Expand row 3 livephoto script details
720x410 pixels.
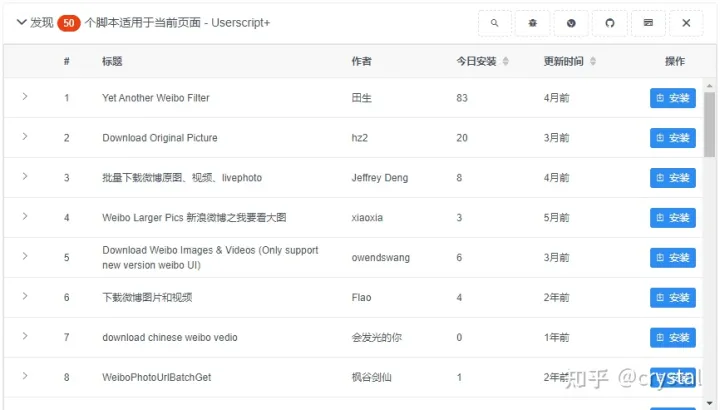(25, 177)
